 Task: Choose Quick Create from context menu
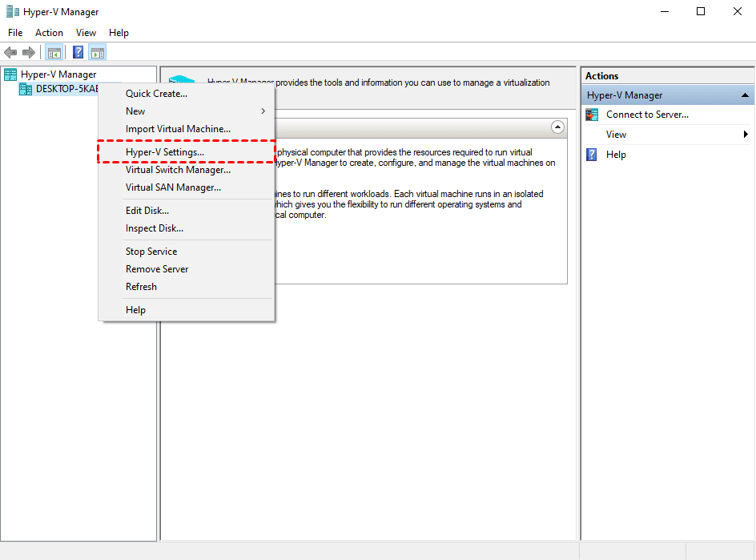pos(186,94)
